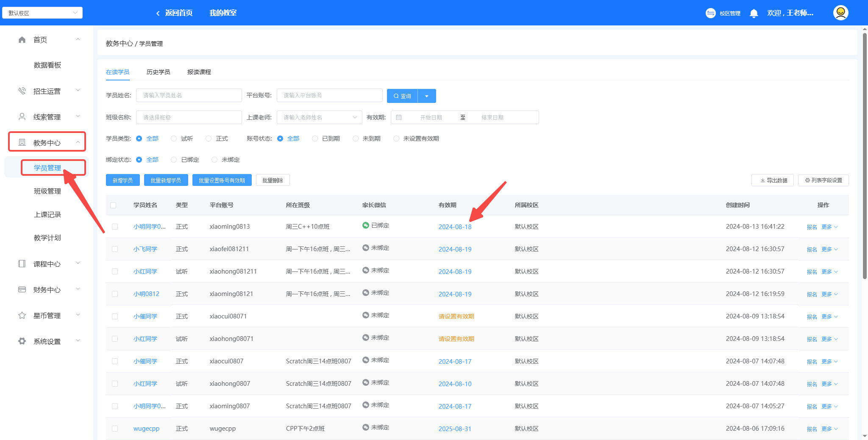Click the 学员姓名 input field
This screenshot has height=440, width=868.
189,95
